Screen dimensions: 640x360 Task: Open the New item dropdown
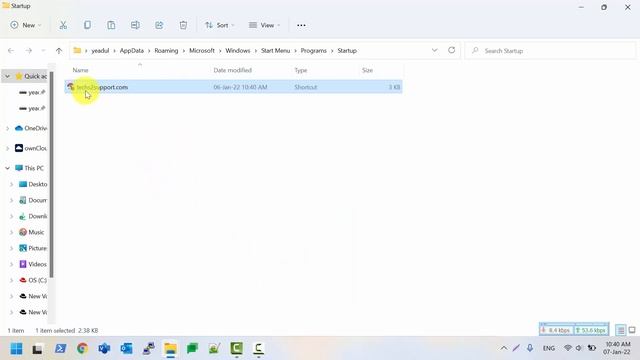coord(26,25)
